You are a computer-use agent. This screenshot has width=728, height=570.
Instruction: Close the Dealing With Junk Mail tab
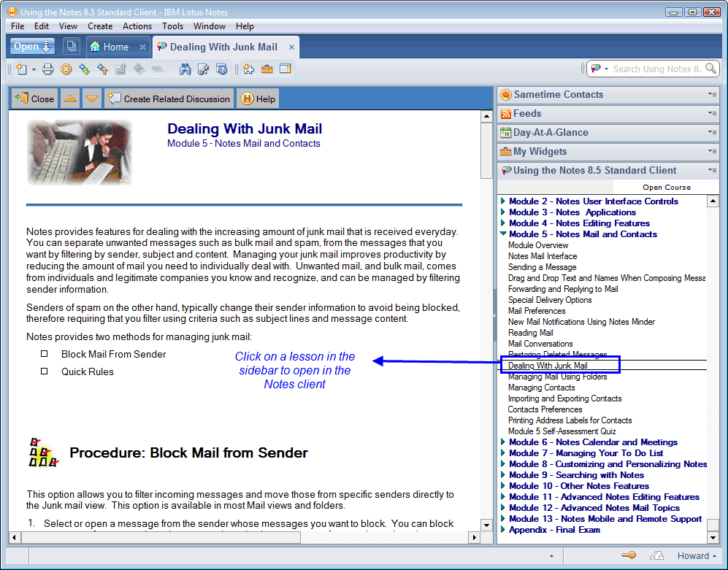pos(291,47)
